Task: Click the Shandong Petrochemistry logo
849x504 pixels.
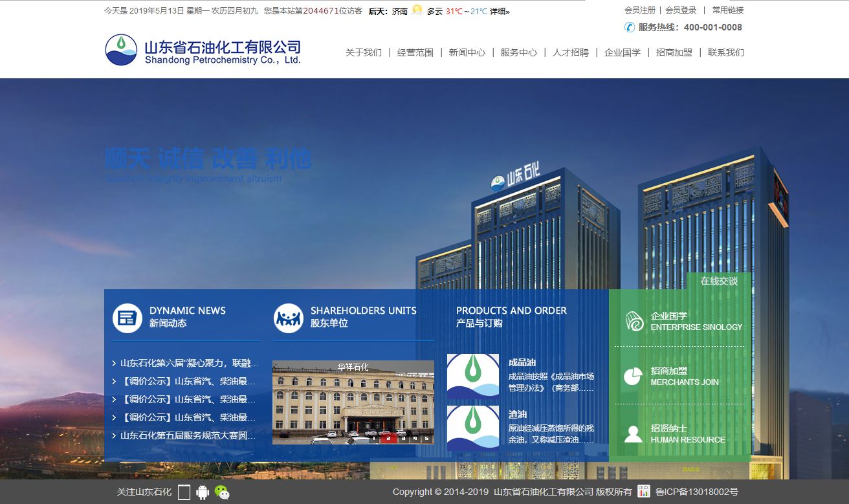Action: tap(203, 50)
